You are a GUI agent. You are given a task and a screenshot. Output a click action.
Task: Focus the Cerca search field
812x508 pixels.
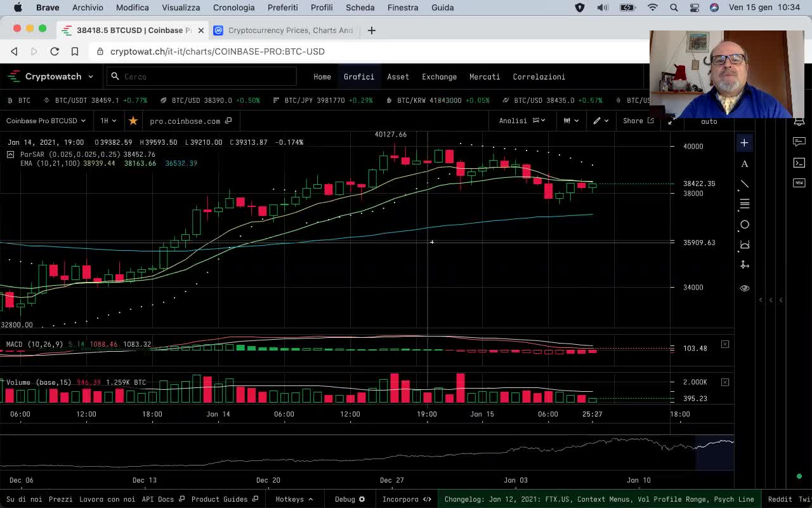[202, 76]
